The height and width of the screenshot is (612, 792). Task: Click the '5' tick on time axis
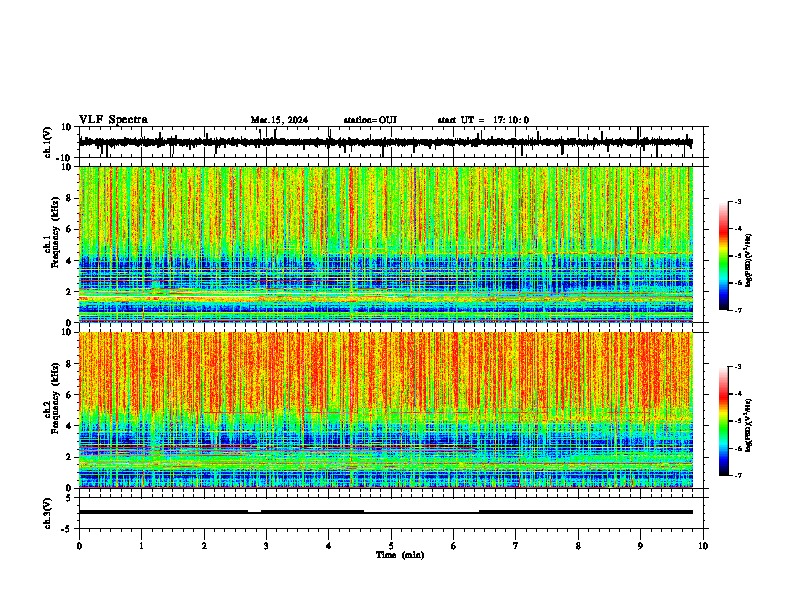point(391,546)
